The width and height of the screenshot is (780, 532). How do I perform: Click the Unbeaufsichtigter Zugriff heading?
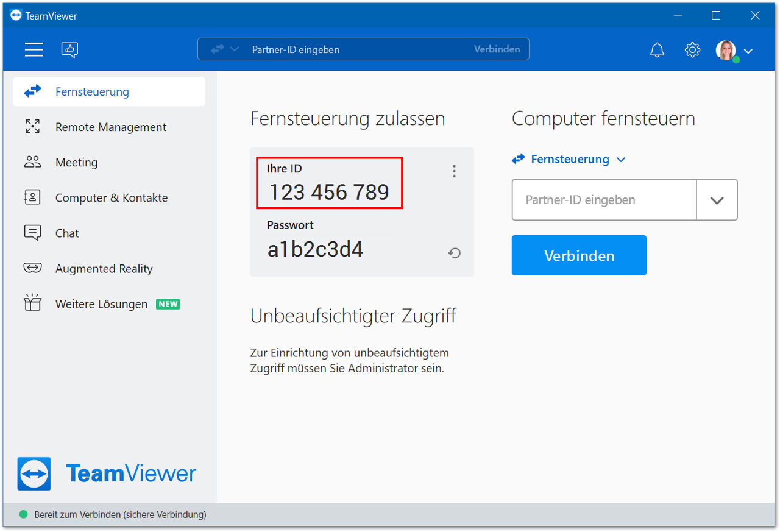click(x=353, y=316)
